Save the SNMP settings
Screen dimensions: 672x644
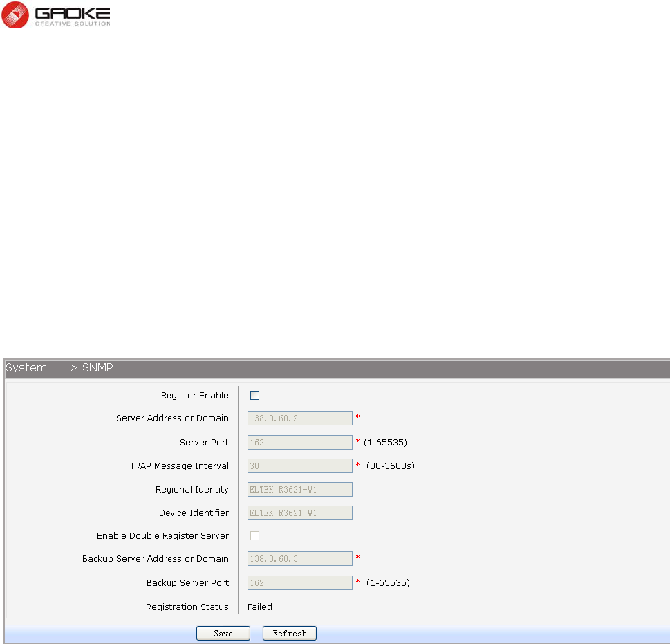pyautogui.click(x=223, y=634)
